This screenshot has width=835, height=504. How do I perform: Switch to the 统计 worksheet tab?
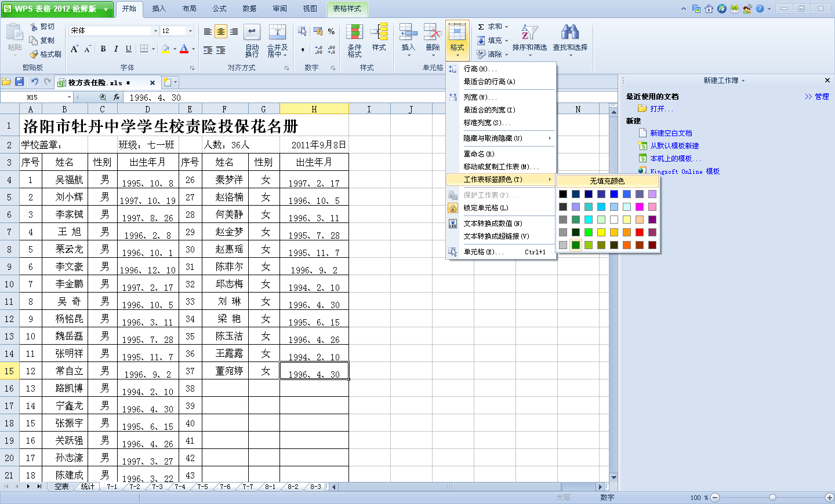(86, 487)
